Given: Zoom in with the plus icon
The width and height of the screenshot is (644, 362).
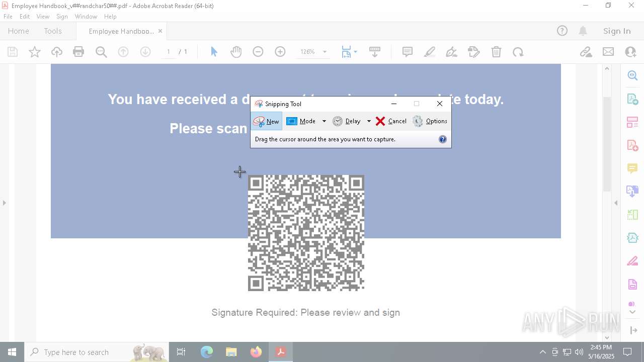Looking at the screenshot, I should (280, 52).
